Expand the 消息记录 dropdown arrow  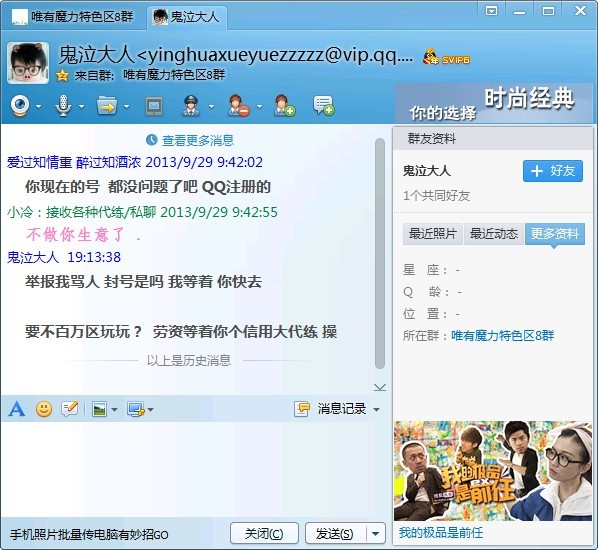point(376,410)
